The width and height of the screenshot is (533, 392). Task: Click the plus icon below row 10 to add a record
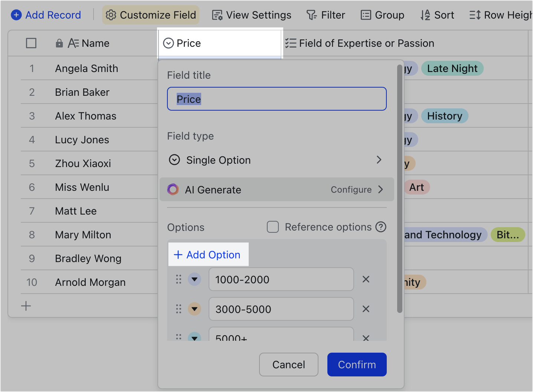click(x=26, y=306)
